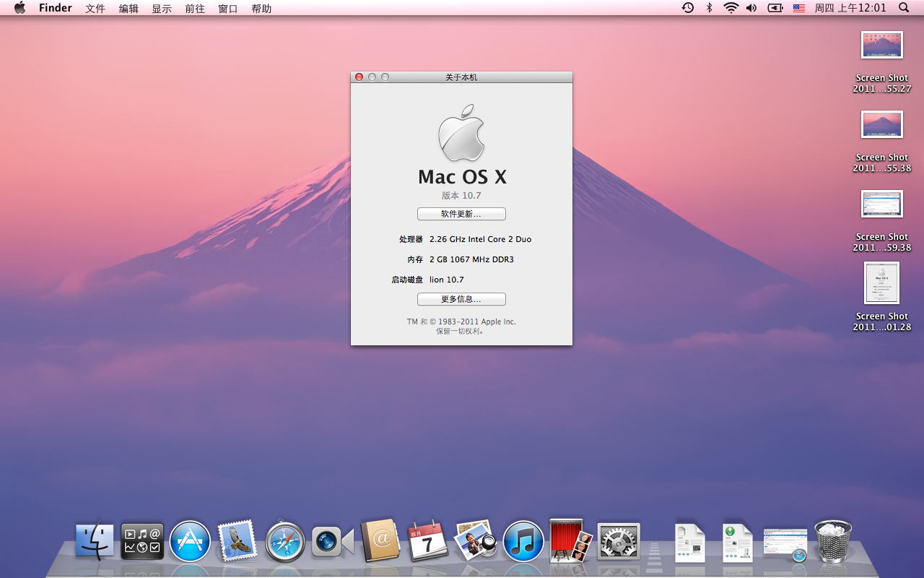
Task: Open the iCal calendar icon
Action: tap(427, 541)
